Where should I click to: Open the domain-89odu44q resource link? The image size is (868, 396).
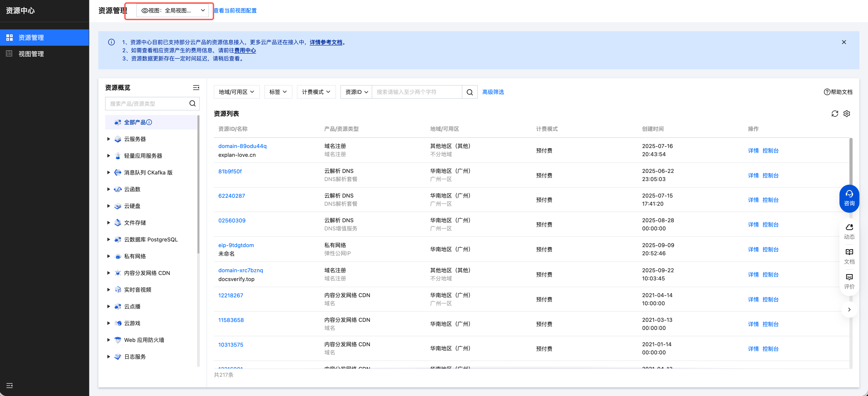click(x=242, y=146)
